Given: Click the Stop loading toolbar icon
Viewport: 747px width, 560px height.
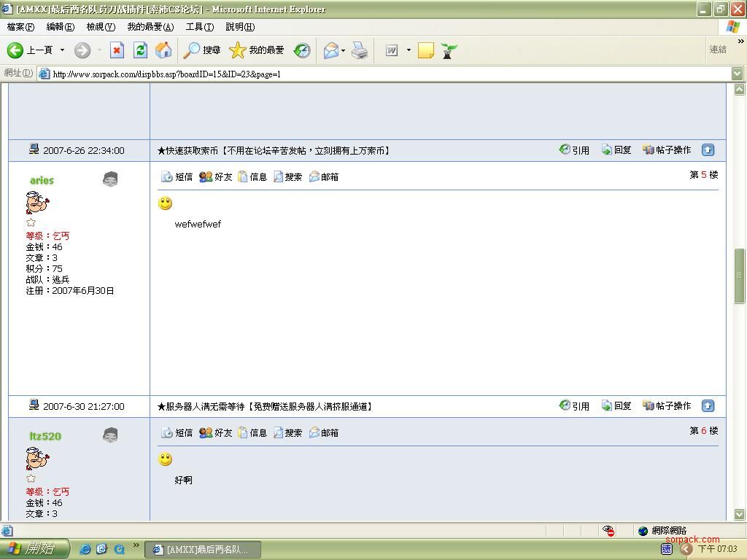Looking at the screenshot, I should 117,50.
